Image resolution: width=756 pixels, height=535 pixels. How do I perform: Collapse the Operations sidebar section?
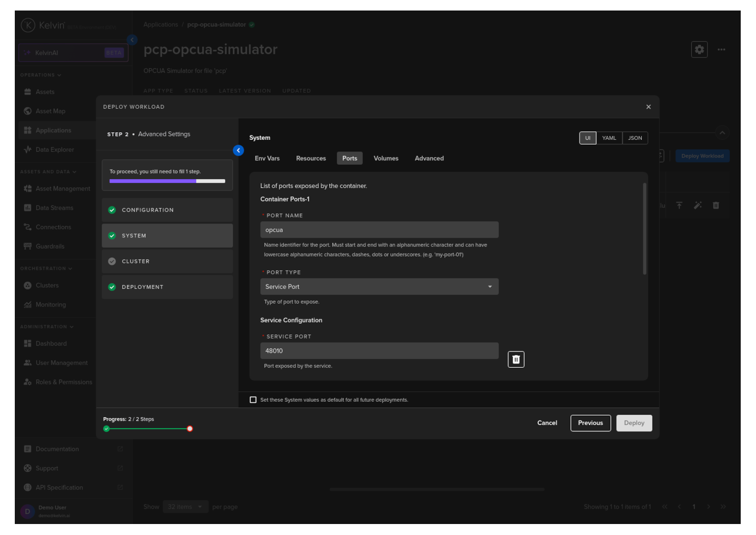click(x=41, y=75)
